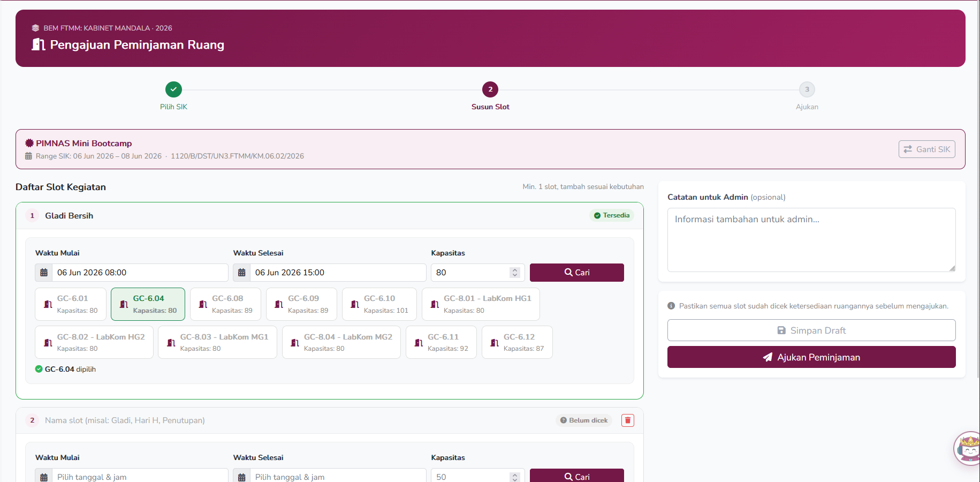980x482 pixels.
Task: Adjust slot 1 Kapasitas spinner arrows
Action: [x=515, y=273]
